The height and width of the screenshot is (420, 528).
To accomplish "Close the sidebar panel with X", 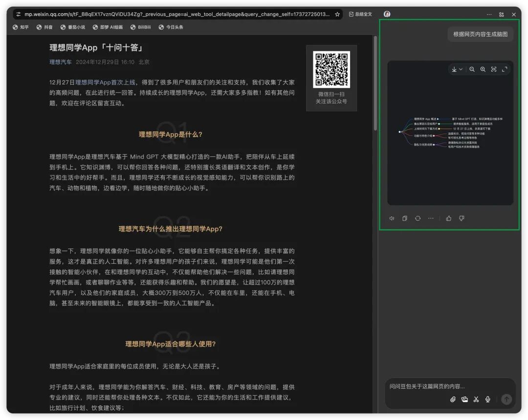I will 514,15.
